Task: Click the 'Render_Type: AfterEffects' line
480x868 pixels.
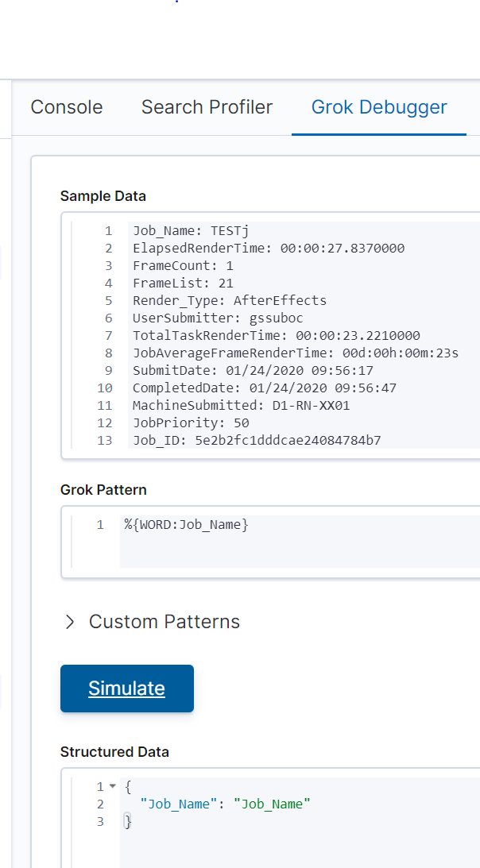Action: [x=230, y=301]
